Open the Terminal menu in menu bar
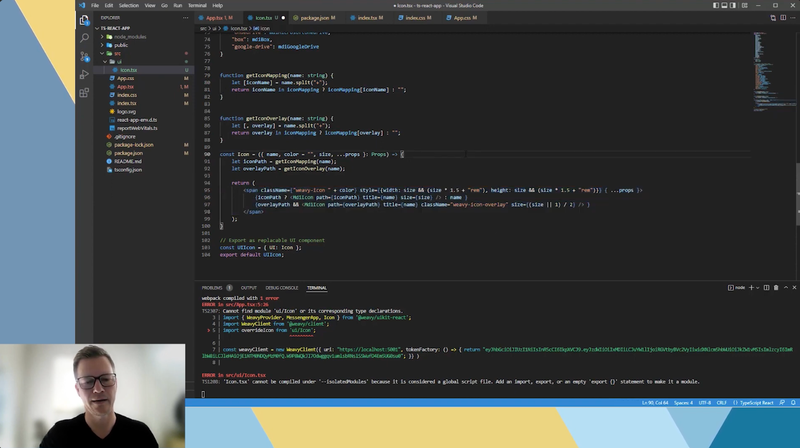The image size is (800, 448). coord(197,5)
